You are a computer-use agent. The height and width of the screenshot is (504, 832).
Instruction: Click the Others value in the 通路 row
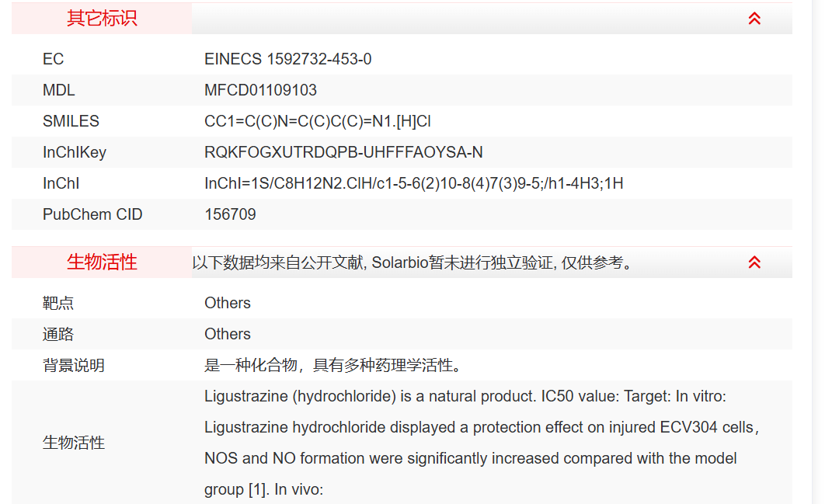(x=228, y=334)
